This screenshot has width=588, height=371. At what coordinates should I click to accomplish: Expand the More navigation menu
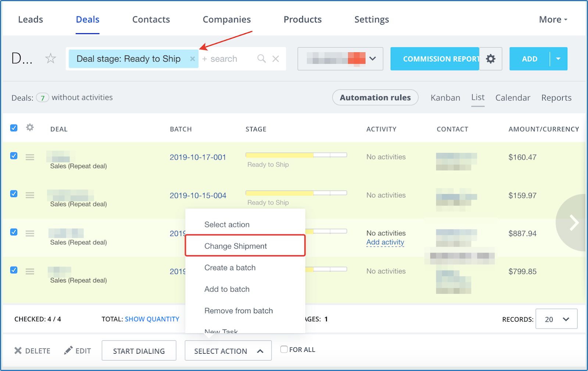(553, 19)
